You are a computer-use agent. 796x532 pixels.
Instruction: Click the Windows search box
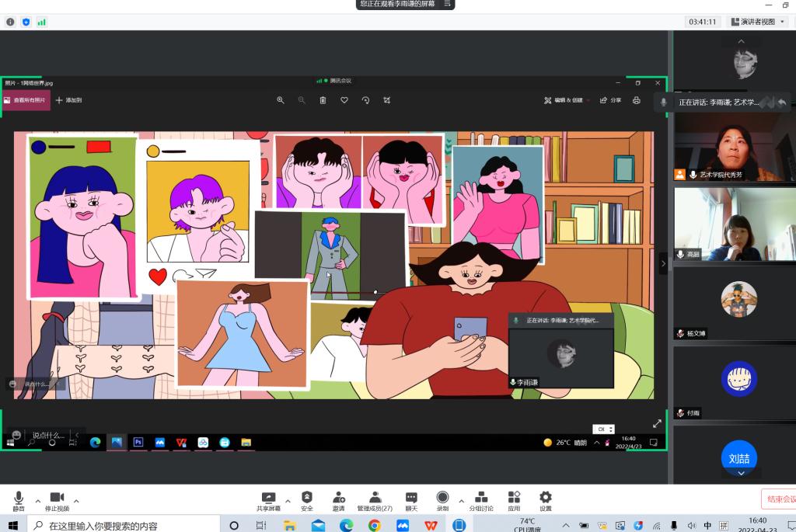[x=124, y=525]
